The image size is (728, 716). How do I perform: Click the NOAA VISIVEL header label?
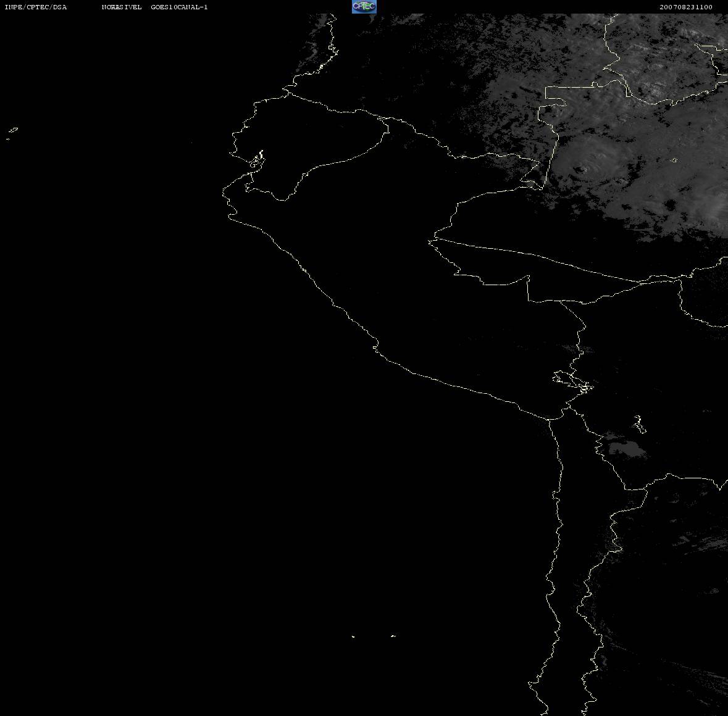[x=122, y=7]
